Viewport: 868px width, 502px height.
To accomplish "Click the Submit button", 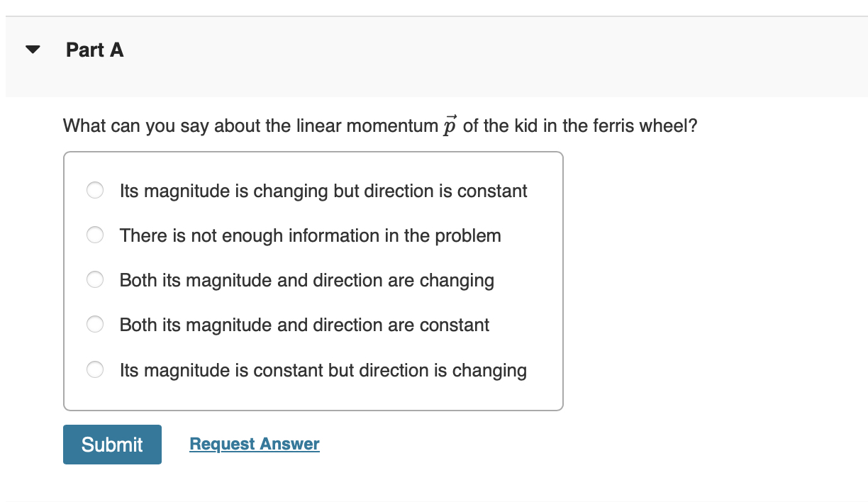I will (x=112, y=444).
